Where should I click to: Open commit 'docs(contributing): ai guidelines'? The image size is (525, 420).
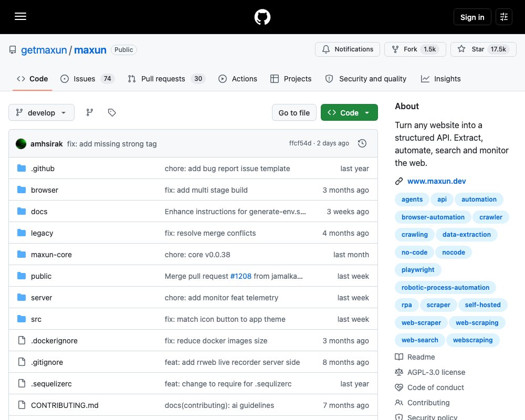click(x=219, y=405)
